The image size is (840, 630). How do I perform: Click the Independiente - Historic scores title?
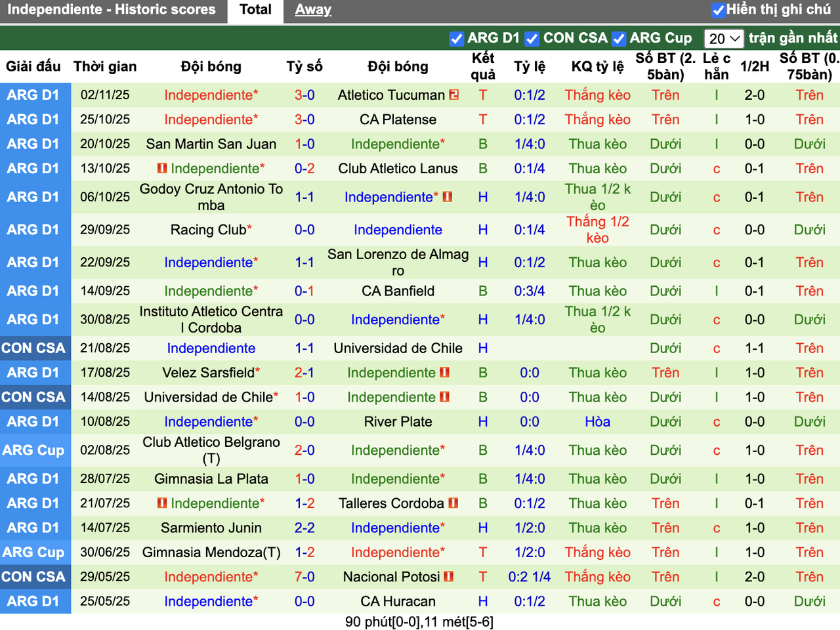click(112, 10)
